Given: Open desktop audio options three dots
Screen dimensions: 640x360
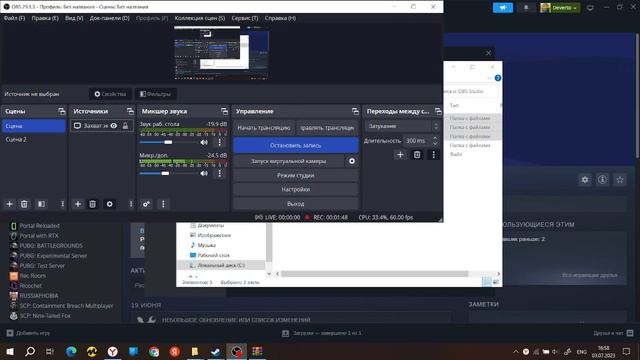Looking at the screenshot, I should (220, 142).
